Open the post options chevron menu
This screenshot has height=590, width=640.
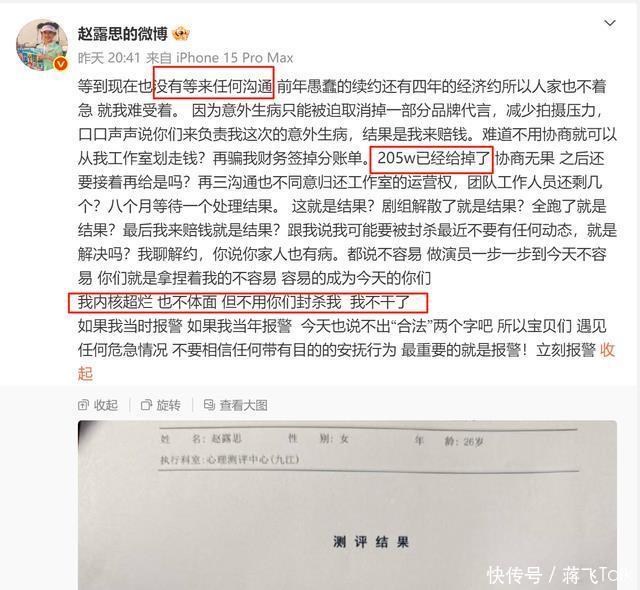pyautogui.click(x=610, y=23)
